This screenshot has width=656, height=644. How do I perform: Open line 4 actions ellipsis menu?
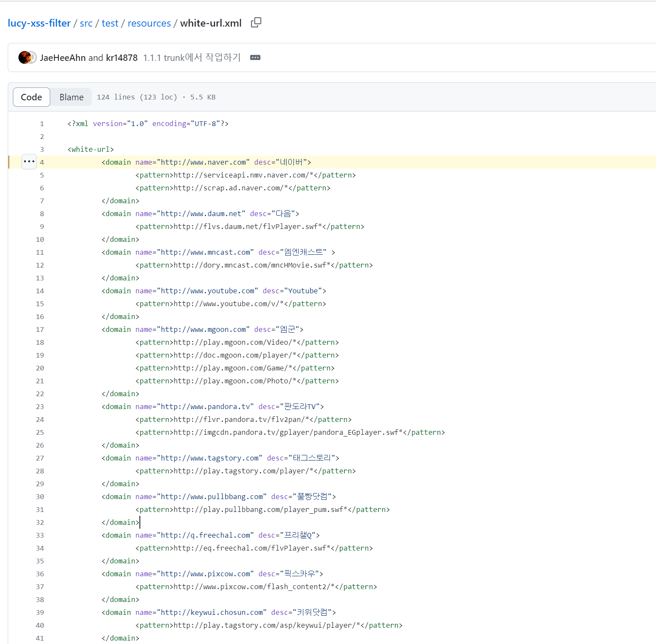click(x=29, y=162)
